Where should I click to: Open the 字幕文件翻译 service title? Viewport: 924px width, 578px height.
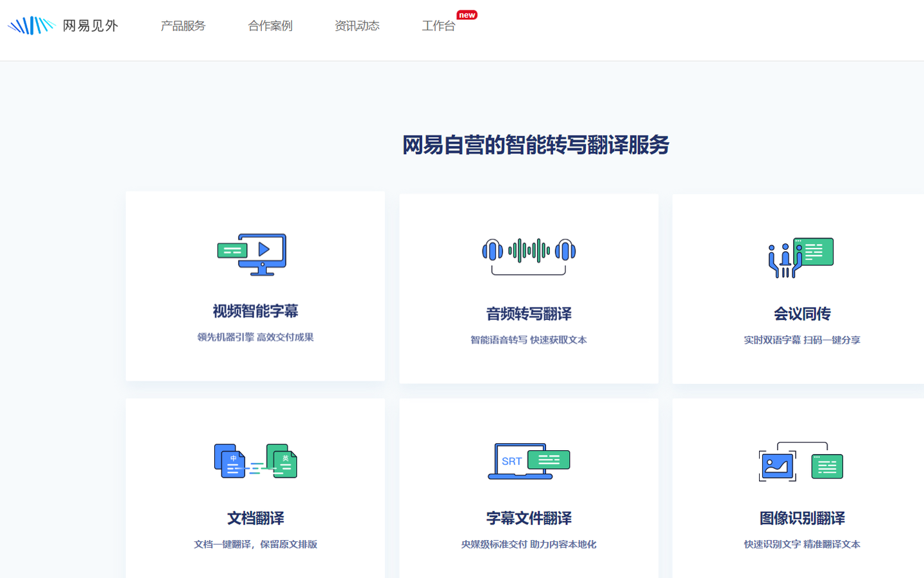pos(529,518)
